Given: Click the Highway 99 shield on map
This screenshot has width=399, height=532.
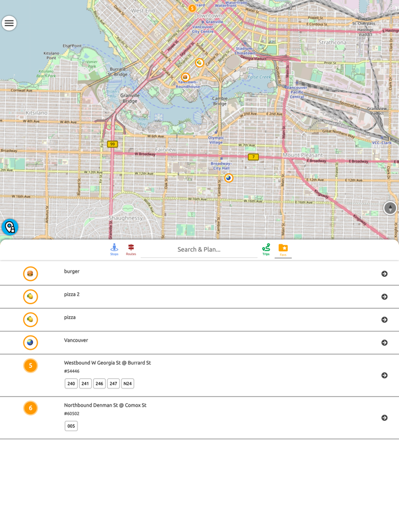Looking at the screenshot, I should (112, 144).
